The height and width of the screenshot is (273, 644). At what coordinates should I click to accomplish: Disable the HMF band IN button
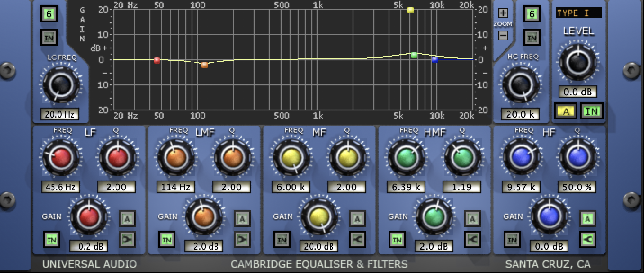click(397, 240)
